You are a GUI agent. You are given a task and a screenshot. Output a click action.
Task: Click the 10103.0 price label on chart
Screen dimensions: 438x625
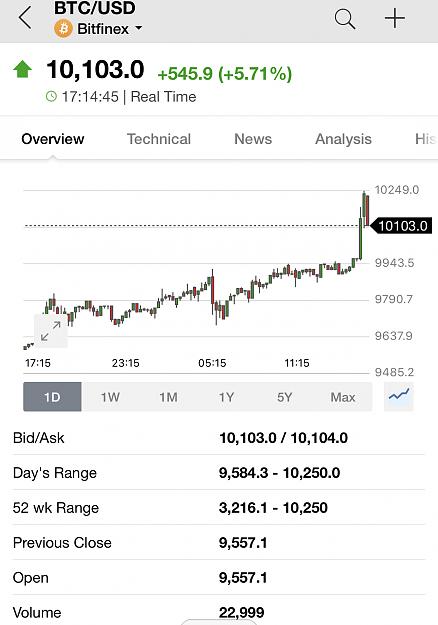coord(401,226)
